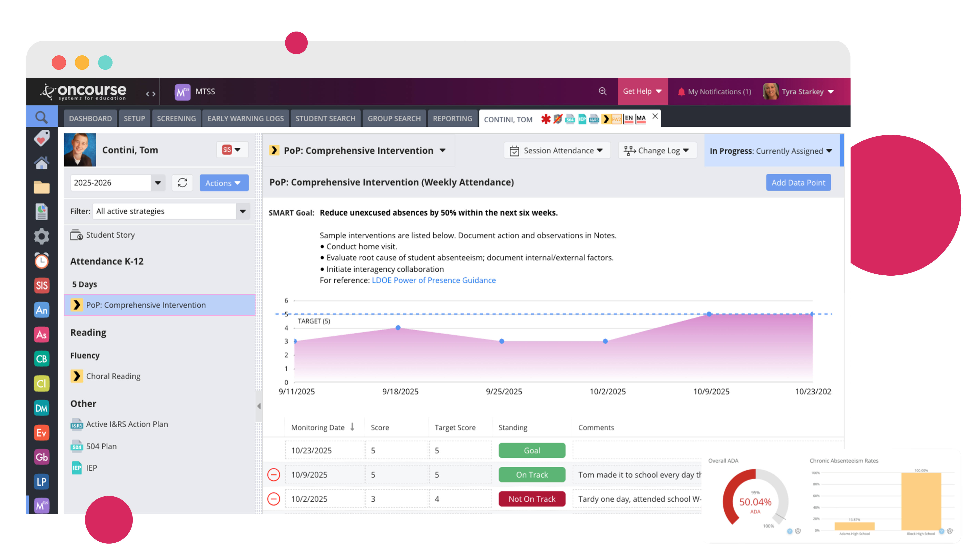Expand the Session Attendance dropdown

coord(557,151)
